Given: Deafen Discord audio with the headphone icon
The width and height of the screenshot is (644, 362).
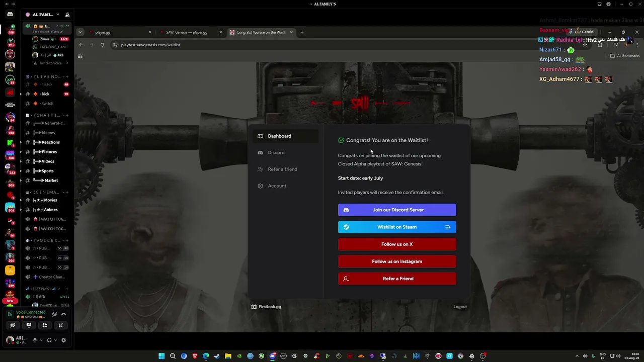Looking at the screenshot, I should tap(49, 340).
